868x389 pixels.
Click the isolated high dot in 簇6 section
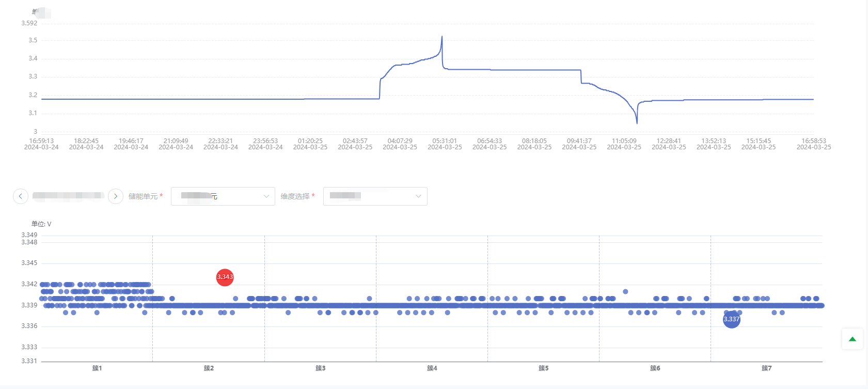(625, 291)
